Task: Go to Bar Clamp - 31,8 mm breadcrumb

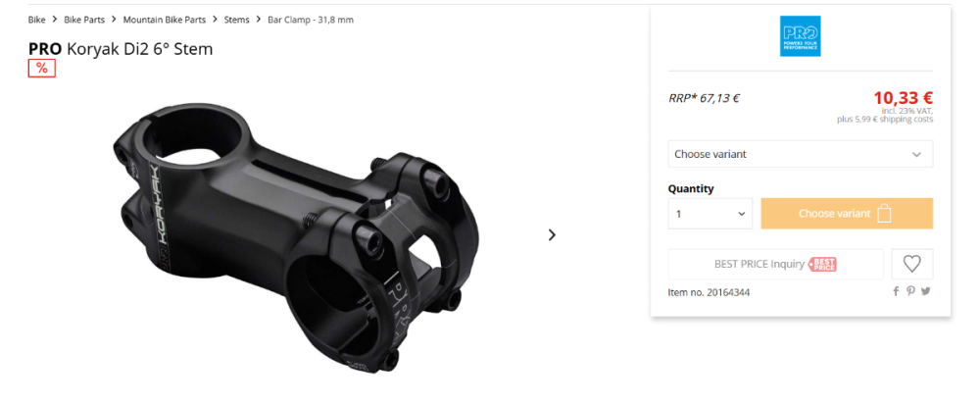Action: pos(311,20)
